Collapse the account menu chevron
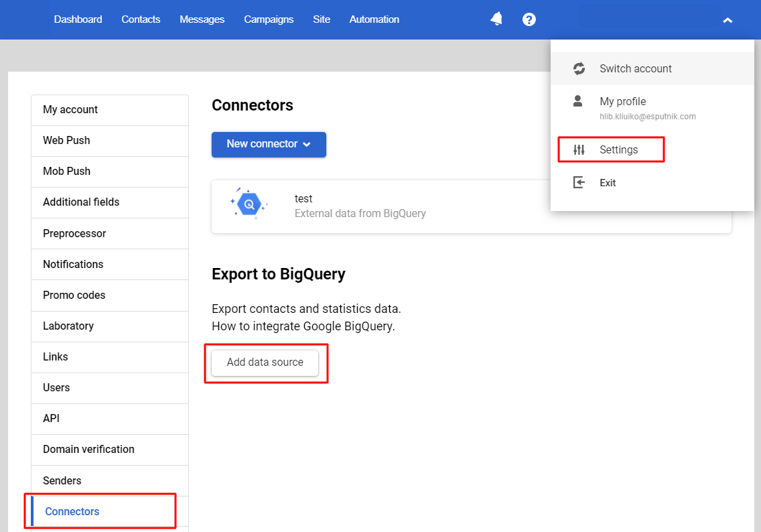The image size is (761, 532). tap(728, 21)
